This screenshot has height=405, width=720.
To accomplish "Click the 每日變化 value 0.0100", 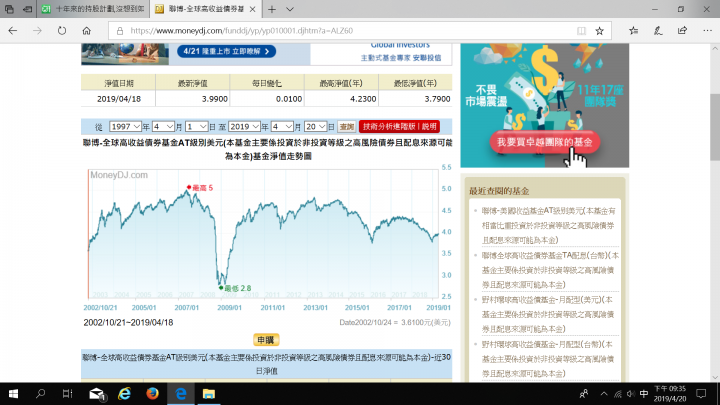I will (289, 99).
